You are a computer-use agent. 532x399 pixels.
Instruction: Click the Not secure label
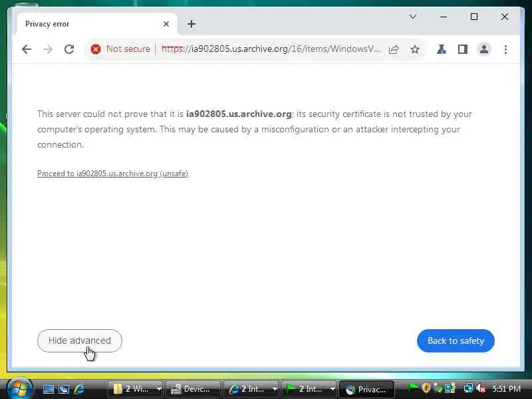click(x=128, y=49)
